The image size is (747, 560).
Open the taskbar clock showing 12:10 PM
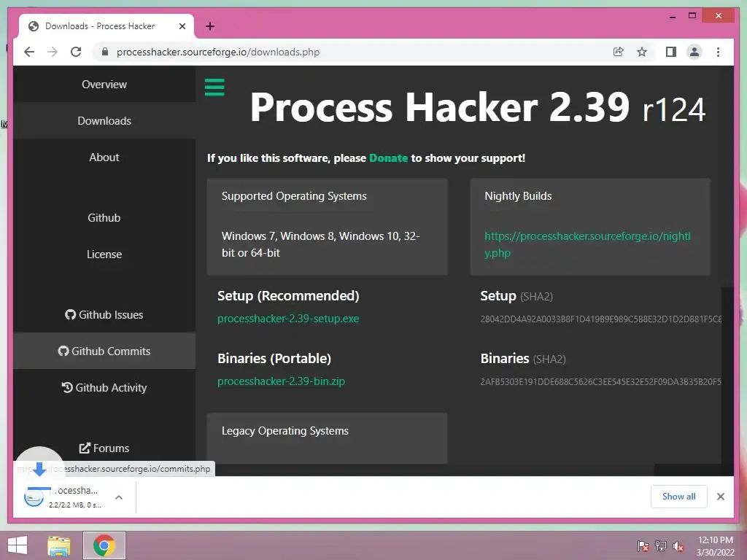tap(716, 546)
